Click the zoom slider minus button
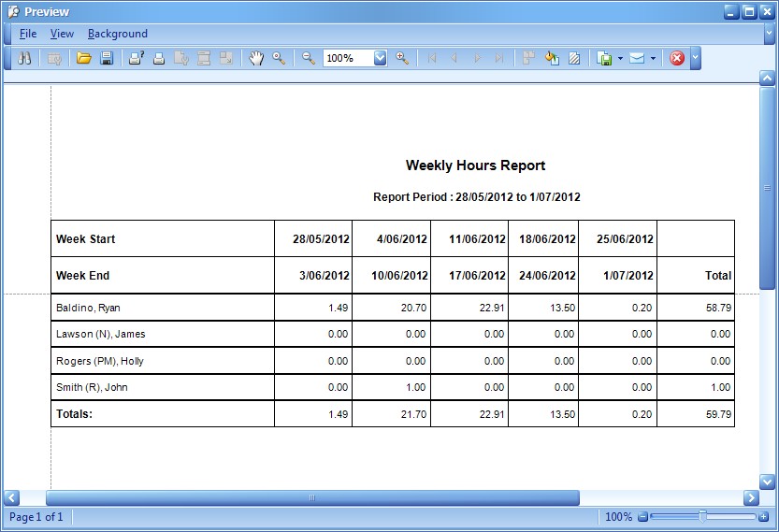 [x=642, y=517]
